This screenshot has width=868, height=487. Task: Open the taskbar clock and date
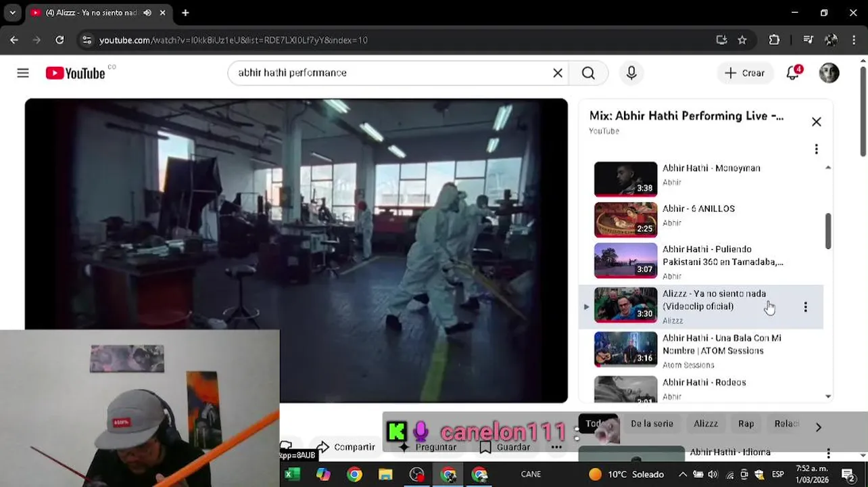point(812,474)
